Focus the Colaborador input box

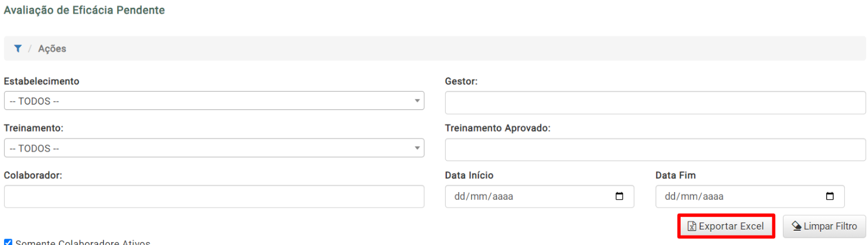pyautogui.click(x=214, y=196)
